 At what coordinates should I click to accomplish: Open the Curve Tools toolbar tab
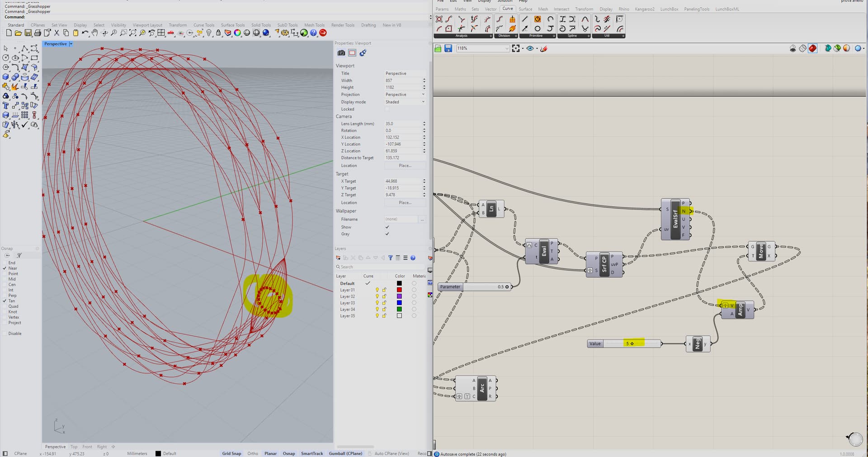203,25
